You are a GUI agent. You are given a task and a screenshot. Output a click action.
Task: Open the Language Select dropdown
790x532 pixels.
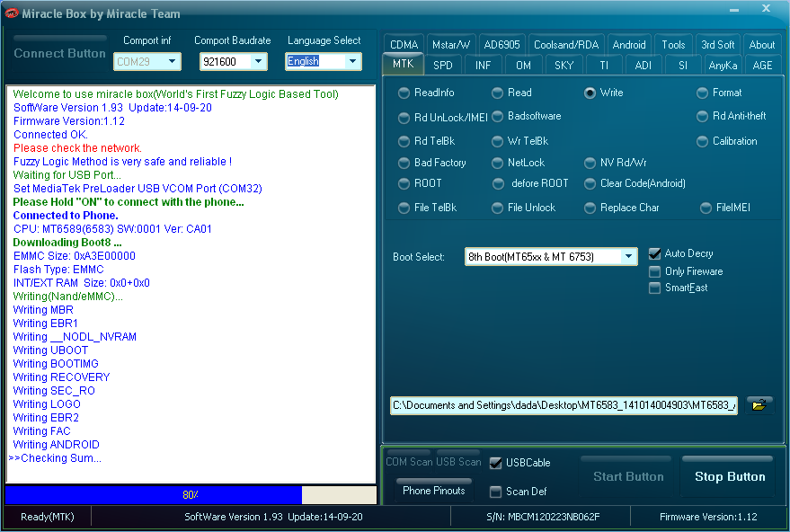click(x=352, y=61)
